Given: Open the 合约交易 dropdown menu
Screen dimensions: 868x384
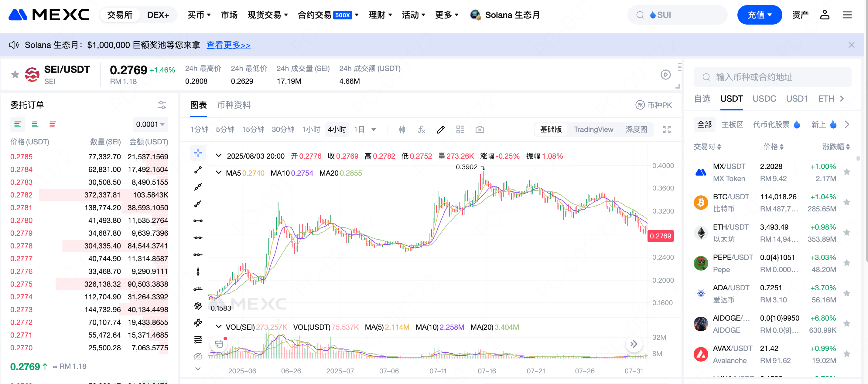Looking at the screenshot, I should pos(329,15).
